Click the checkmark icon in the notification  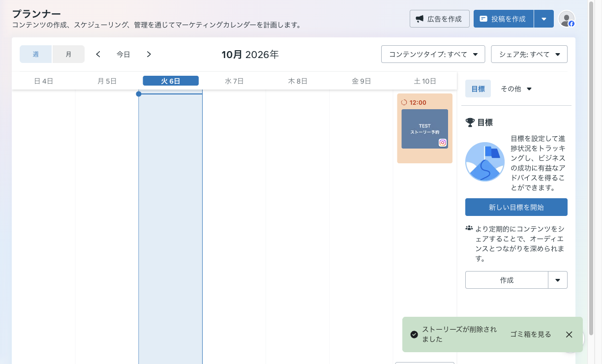click(x=414, y=334)
